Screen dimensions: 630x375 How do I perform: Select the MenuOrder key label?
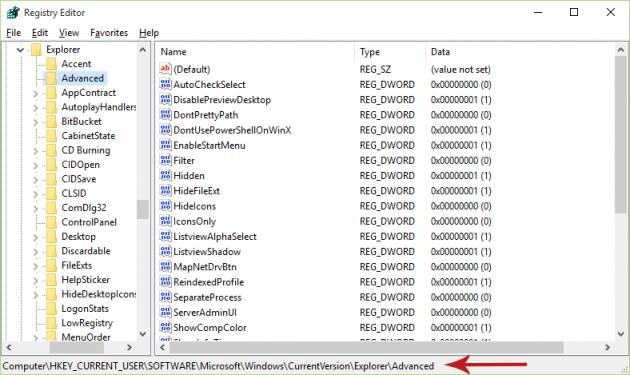86,337
